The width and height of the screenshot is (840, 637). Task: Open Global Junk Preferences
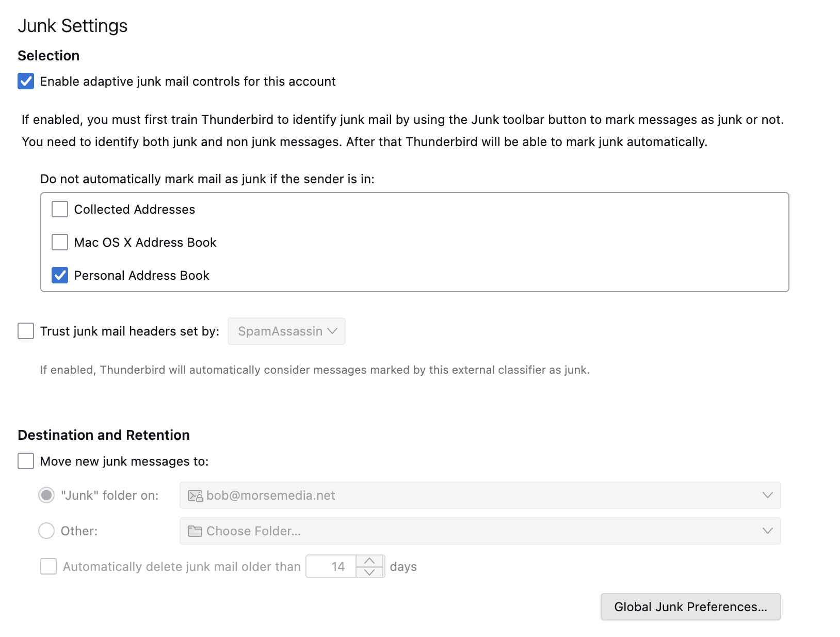(690, 607)
